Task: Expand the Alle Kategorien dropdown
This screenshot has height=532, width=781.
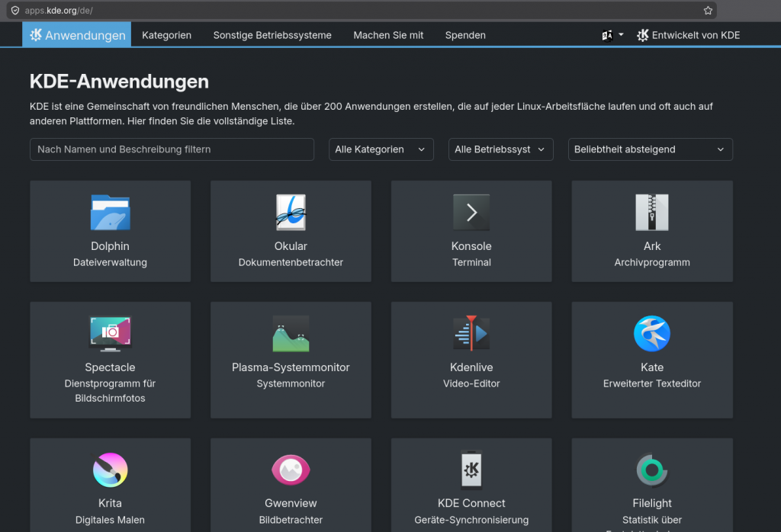Action: coord(381,149)
